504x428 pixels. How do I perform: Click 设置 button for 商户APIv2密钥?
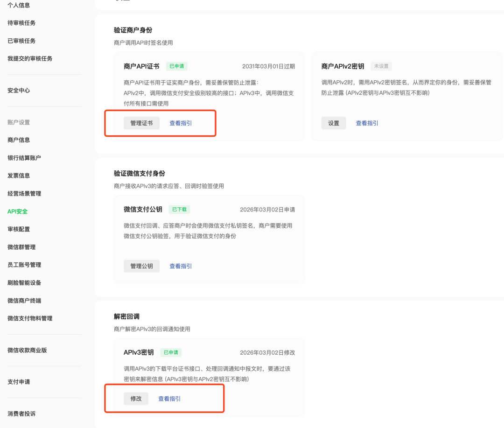334,123
